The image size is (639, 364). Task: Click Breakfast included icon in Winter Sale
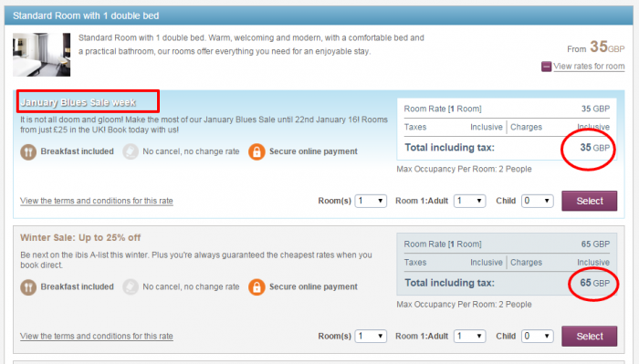[28, 287]
